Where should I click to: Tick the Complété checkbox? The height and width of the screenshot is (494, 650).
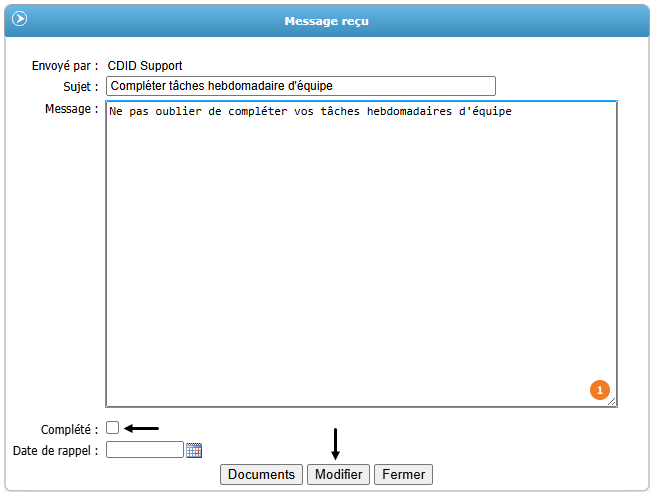[113, 428]
